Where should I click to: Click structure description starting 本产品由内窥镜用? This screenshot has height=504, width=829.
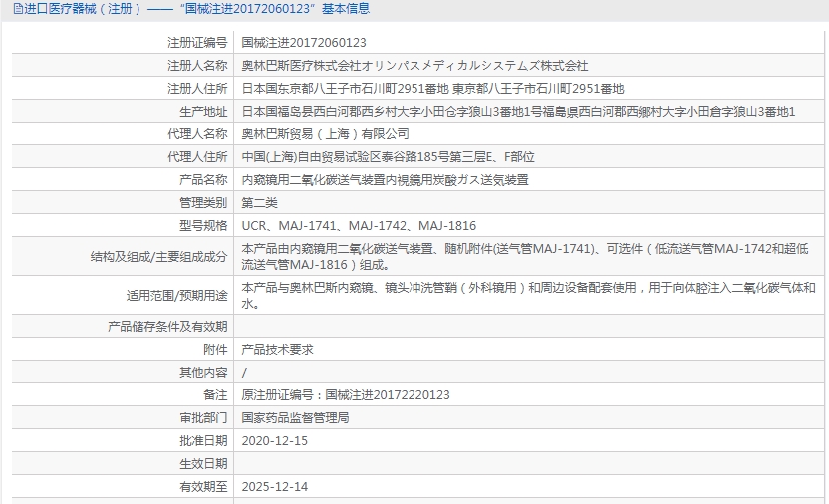[524, 257]
